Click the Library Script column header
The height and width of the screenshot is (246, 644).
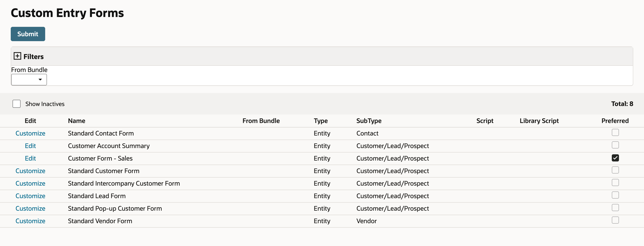click(x=539, y=121)
